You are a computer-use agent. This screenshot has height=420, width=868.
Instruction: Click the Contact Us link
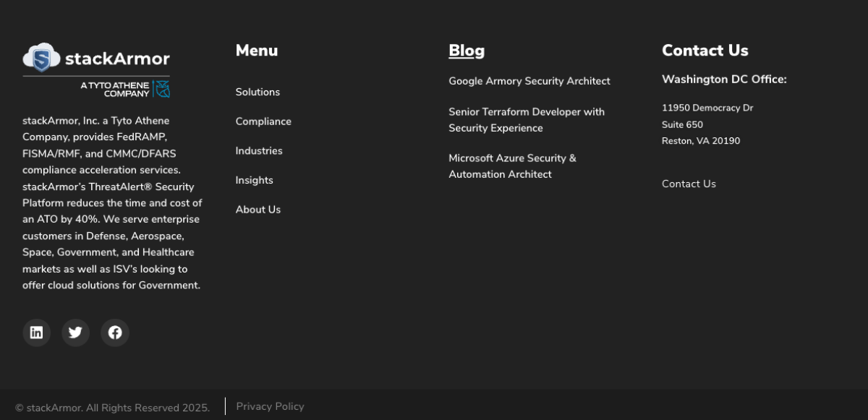click(689, 184)
